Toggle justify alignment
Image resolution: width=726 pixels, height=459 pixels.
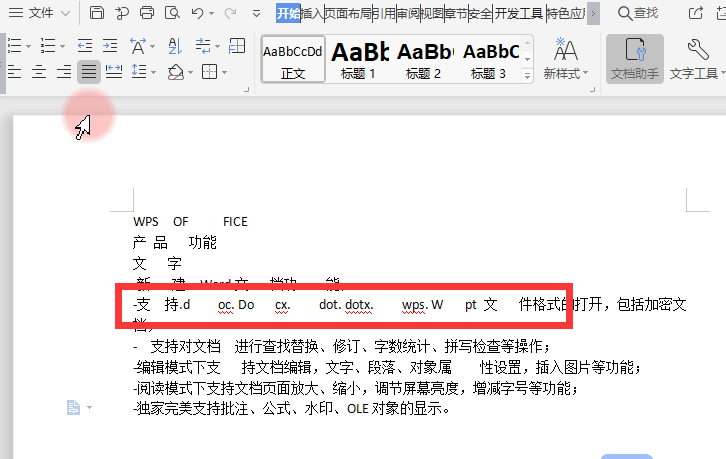coord(89,72)
